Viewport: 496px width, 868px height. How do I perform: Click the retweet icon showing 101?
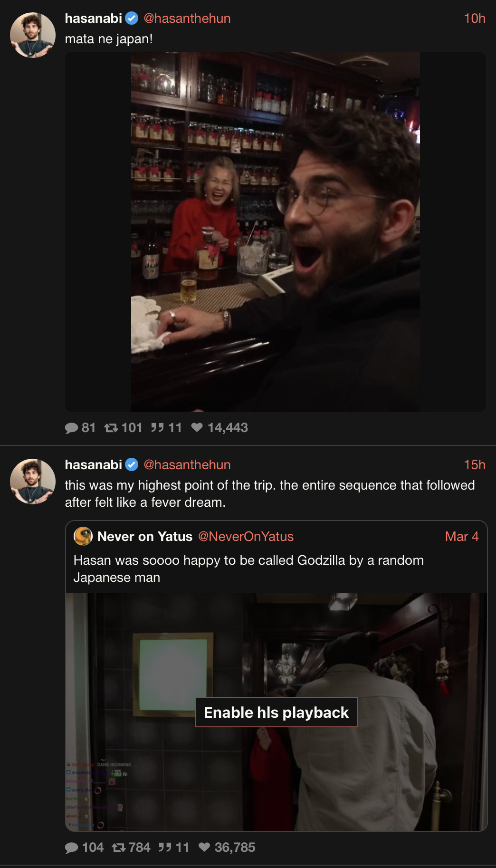(x=111, y=428)
